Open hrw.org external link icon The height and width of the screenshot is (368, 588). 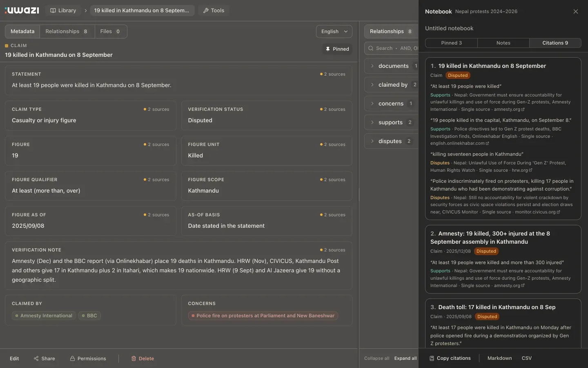point(530,171)
